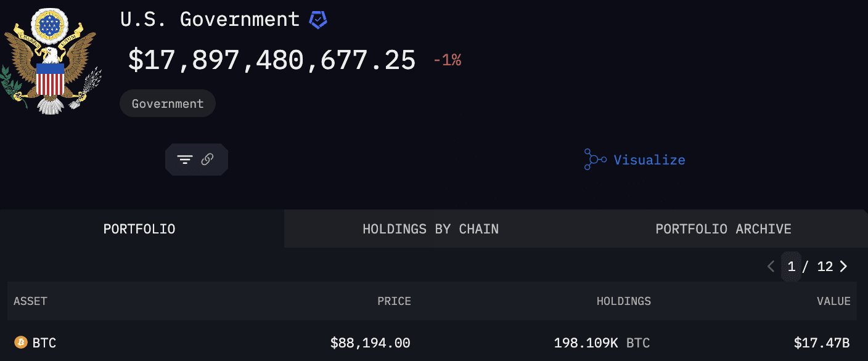Screen dimensions: 868x361
Task: Open the Visualize link
Action: point(649,160)
